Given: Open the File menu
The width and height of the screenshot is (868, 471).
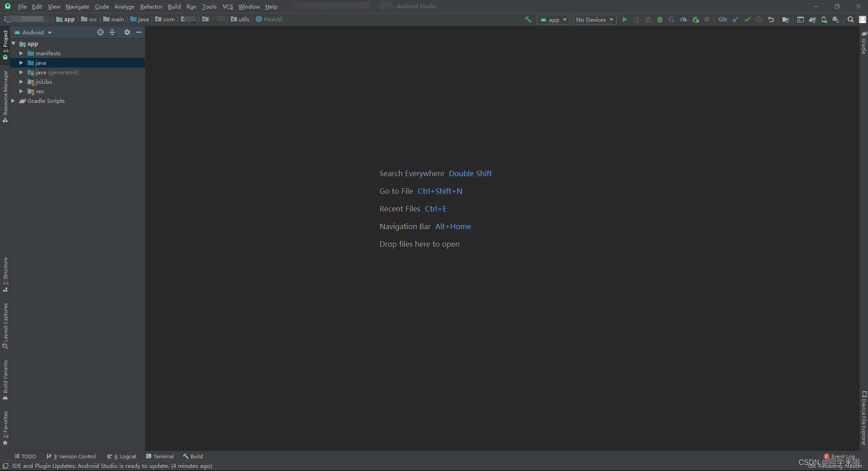Looking at the screenshot, I should [x=22, y=7].
